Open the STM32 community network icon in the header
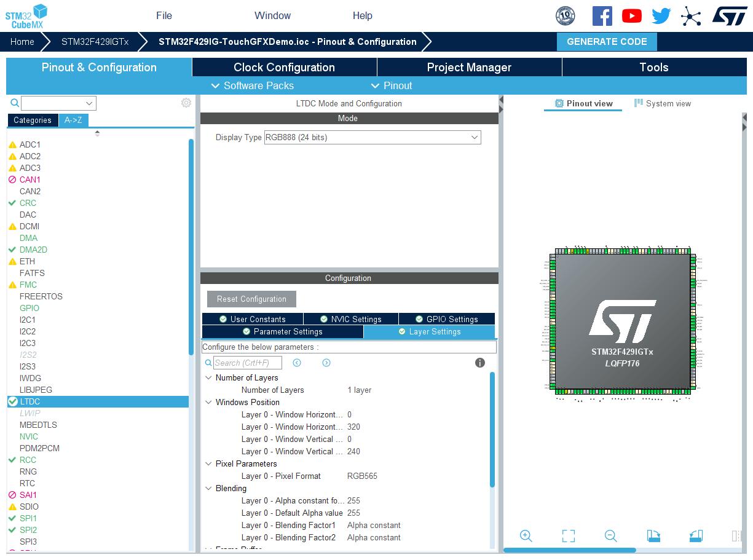 691,16
